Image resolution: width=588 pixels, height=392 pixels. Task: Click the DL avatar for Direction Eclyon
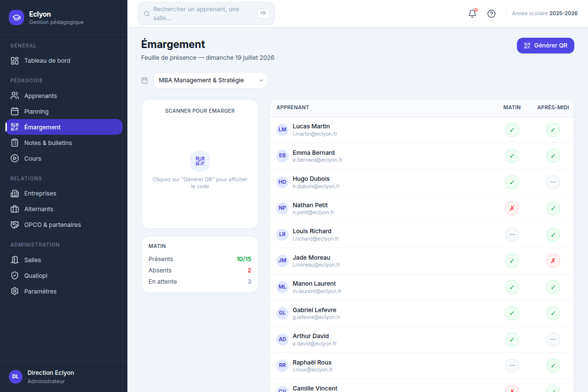point(16,376)
